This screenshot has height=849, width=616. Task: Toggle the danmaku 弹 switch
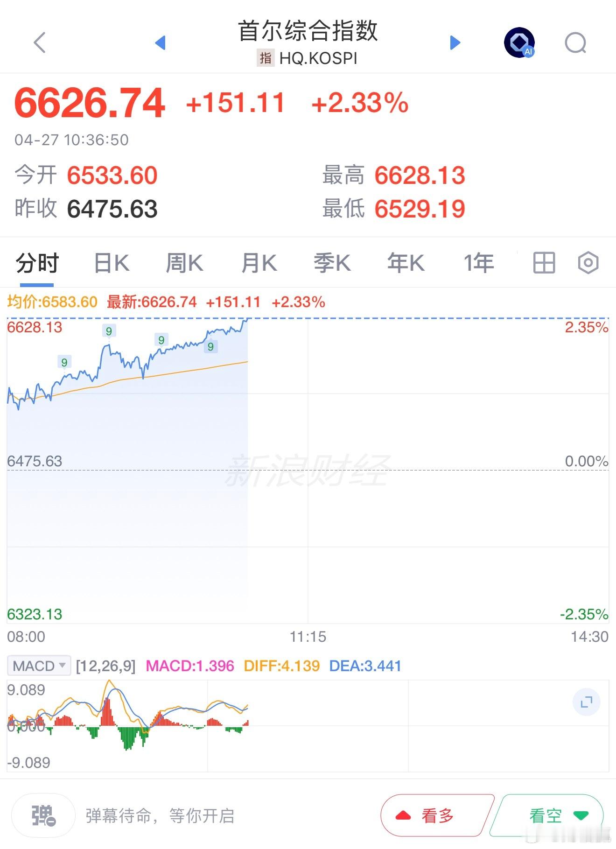(43, 815)
